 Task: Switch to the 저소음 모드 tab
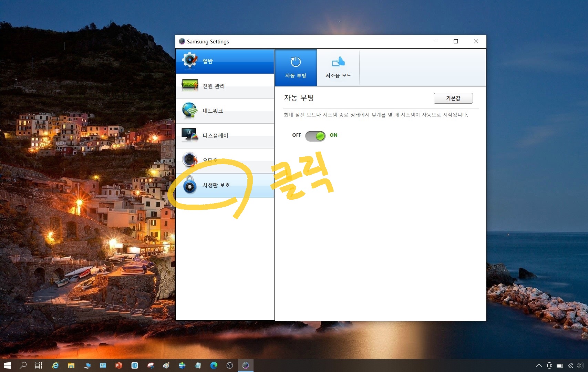coord(338,68)
